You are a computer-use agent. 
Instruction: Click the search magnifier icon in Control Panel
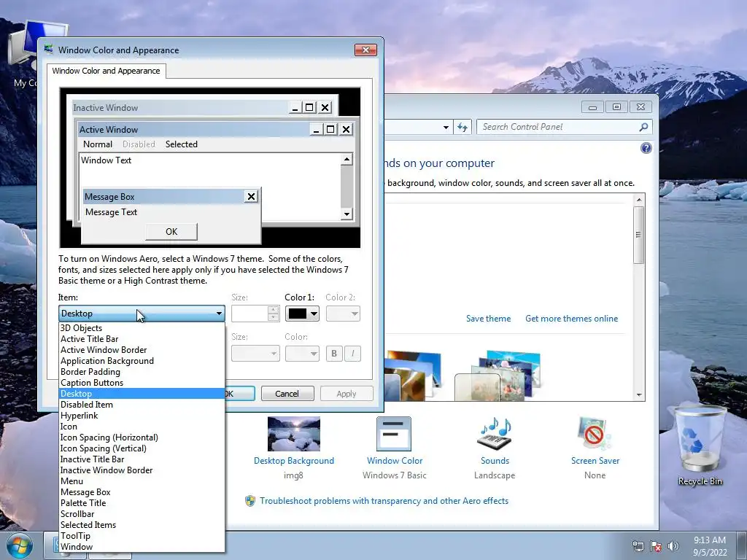(643, 127)
